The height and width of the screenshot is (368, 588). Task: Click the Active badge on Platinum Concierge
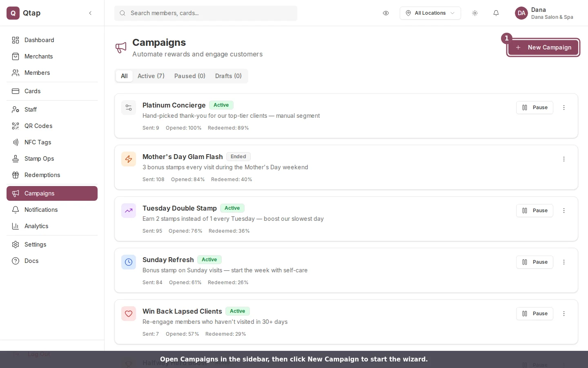pos(221,105)
